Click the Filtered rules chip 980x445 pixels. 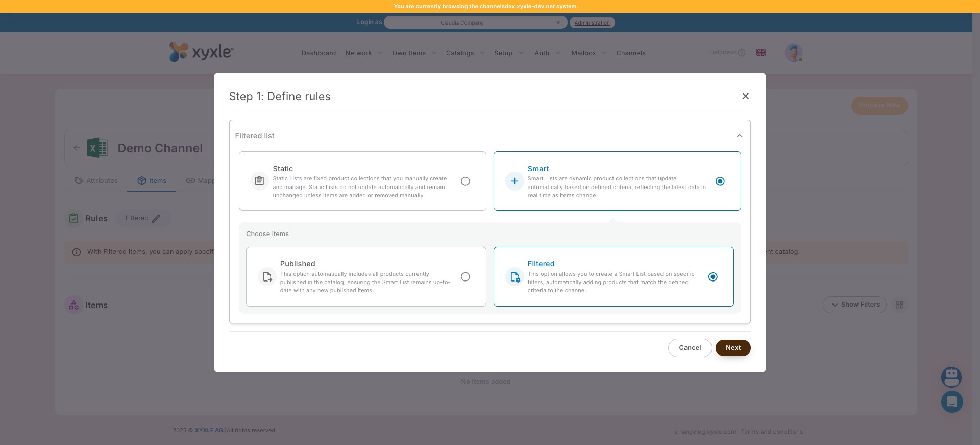(143, 218)
